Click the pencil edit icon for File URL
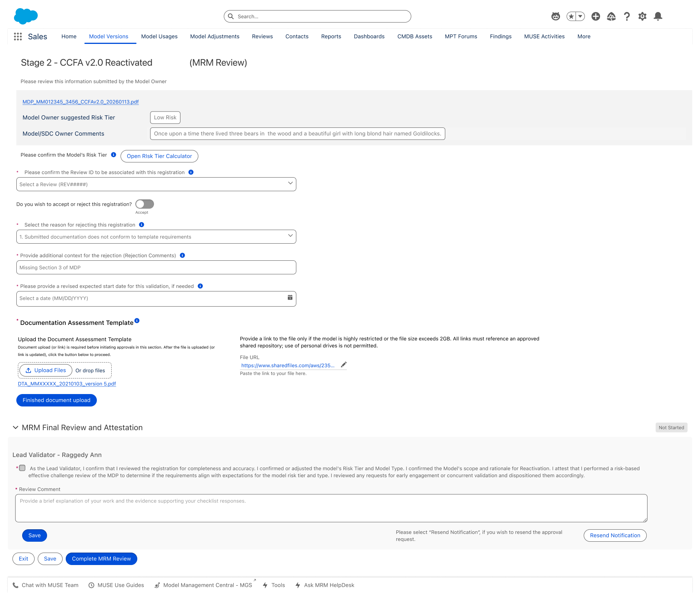Viewport: 700px width, 593px height. pos(344,365)
